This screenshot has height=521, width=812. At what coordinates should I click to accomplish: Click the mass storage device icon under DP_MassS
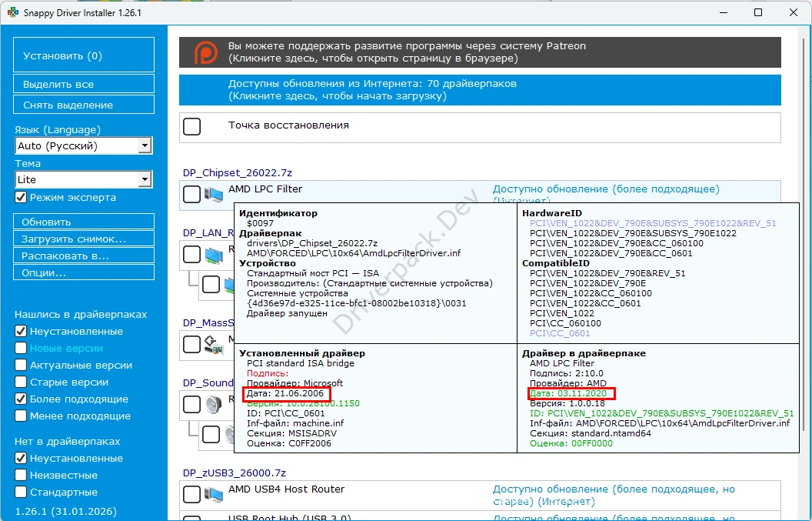[x=213, y=344]
